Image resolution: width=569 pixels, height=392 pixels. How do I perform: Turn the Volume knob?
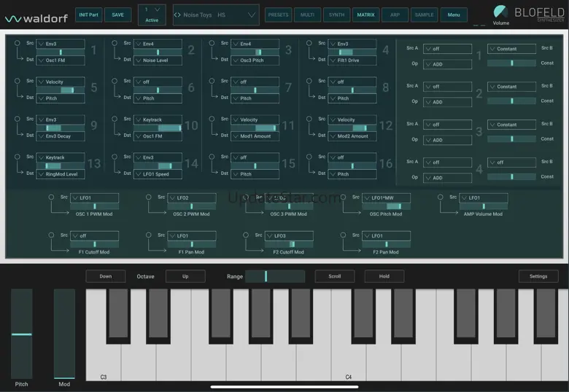coord(500,12)
